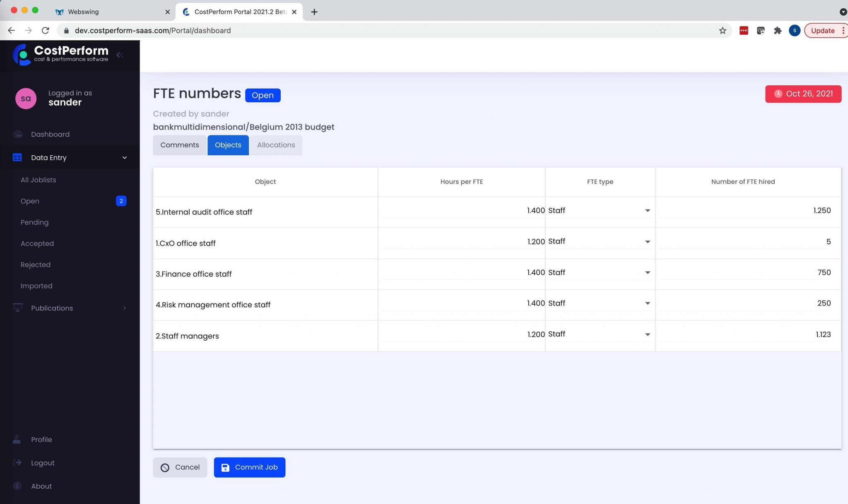Viewport: 848px width, 504px height.
Task: Select the Allocations tab
Action: click(x=276, y=145)
